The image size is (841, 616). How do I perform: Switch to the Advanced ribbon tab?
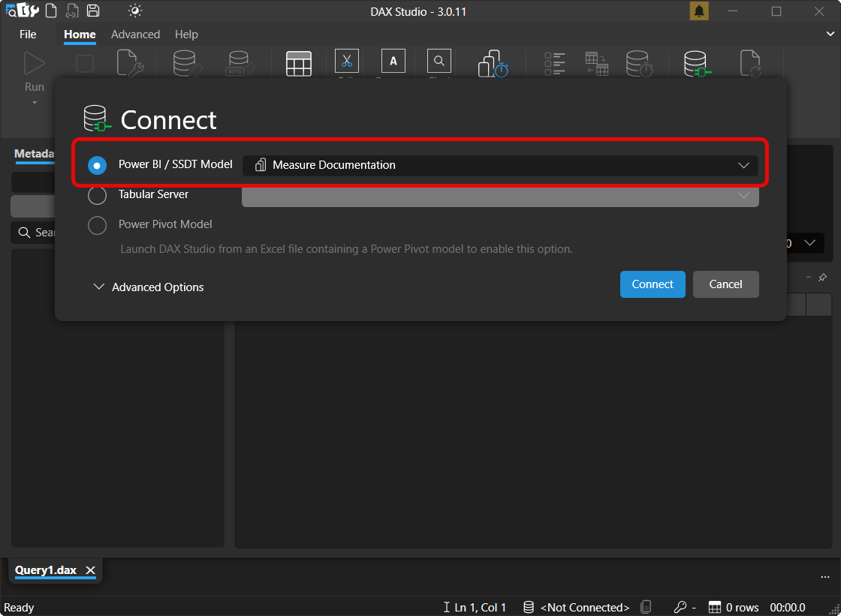135,35
